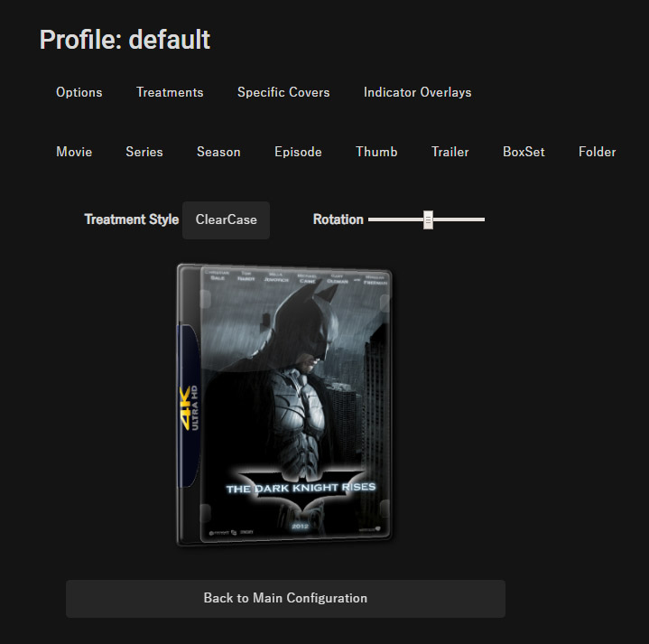
Task: Open the Trailer sub-tab
Action: click(x=450, y=152)
